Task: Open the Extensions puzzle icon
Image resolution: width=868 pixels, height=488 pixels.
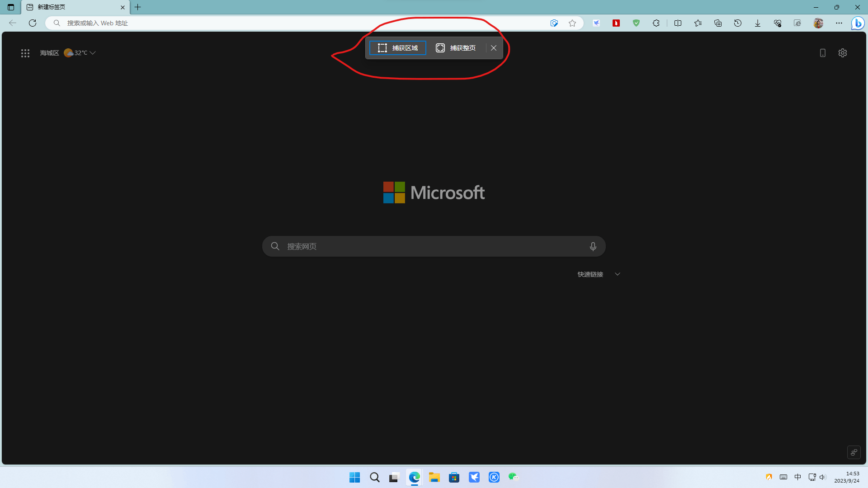Action: [656, 23]
